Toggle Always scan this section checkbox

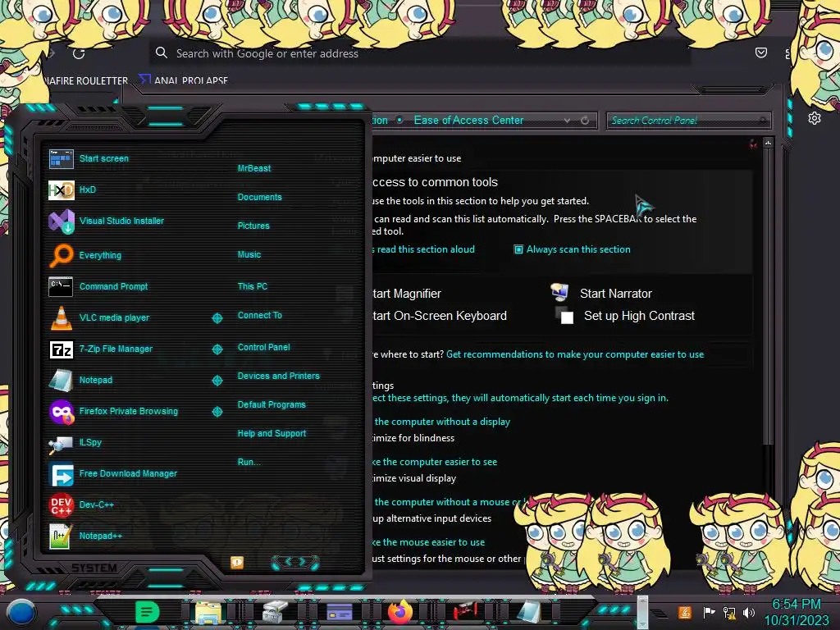518,249
